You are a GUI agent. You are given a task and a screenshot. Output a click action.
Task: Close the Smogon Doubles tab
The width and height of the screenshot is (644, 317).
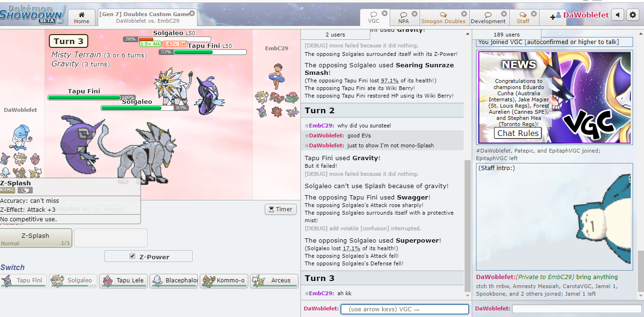click(464, 14)
